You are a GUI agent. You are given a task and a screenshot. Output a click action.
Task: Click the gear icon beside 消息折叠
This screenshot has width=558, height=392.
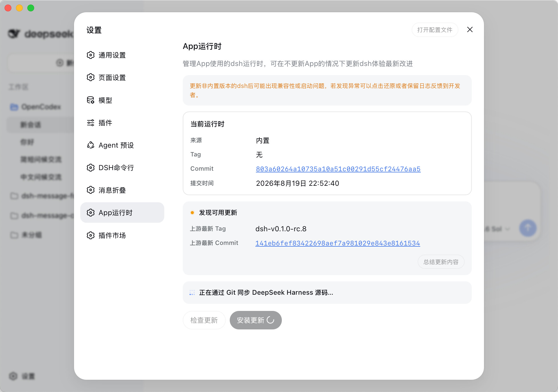click(91, 190)
